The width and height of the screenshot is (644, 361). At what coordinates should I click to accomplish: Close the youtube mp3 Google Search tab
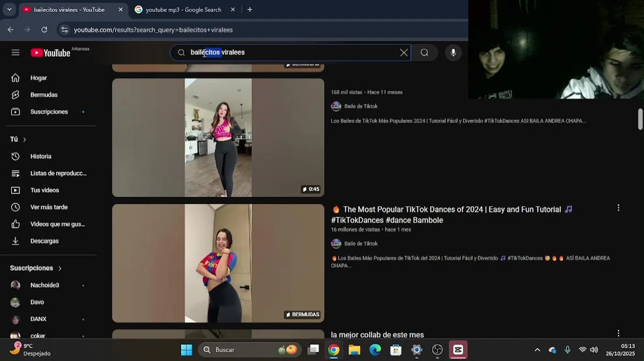pos(233,10)
